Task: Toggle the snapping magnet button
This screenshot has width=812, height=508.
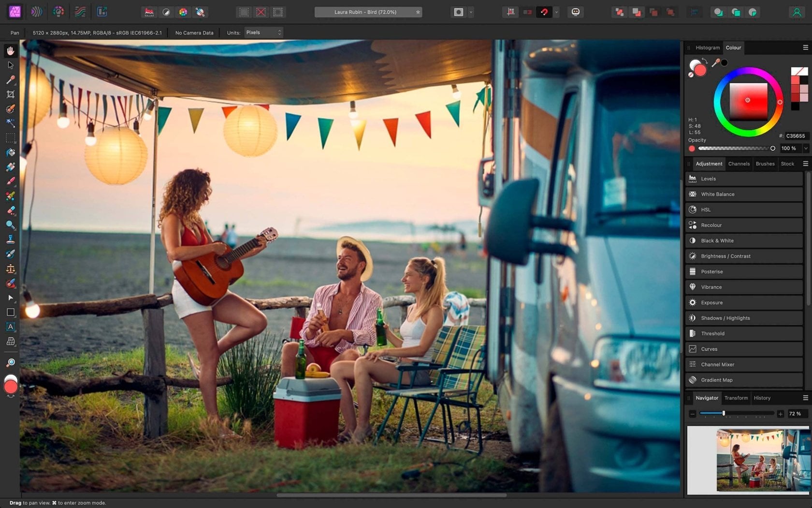Action: 545,12
